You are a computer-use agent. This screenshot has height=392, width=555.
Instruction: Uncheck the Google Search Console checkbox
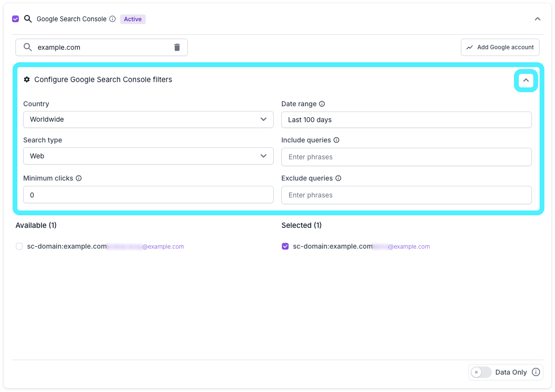click(x=15, y=19)
